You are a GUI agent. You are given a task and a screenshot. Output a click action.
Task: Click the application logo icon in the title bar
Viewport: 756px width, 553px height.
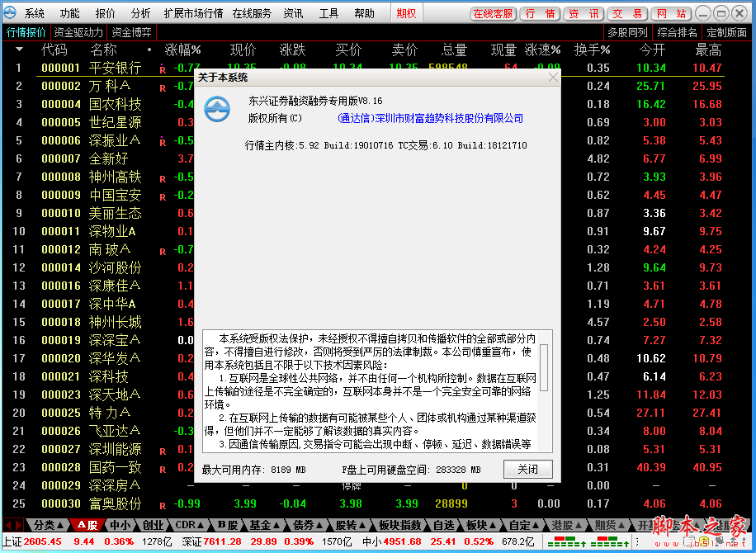click(10, 13)
